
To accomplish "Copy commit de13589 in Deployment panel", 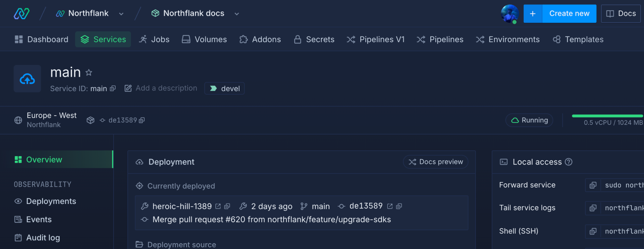I will [x=399, y=206].
